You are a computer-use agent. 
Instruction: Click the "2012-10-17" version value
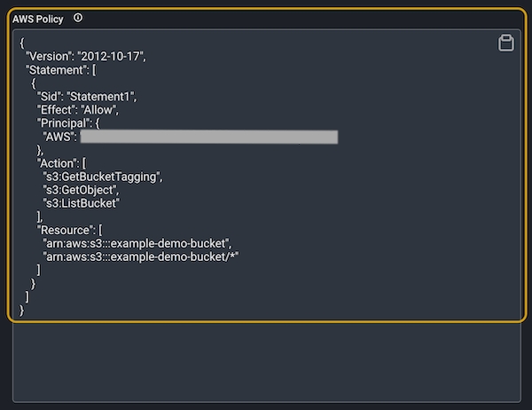pyautogui.click(x=111, y=56)
